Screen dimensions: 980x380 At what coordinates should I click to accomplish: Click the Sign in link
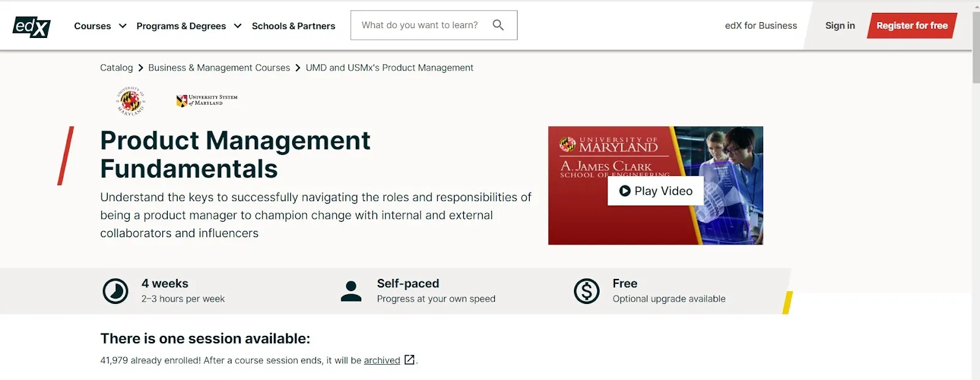[840, 26]
